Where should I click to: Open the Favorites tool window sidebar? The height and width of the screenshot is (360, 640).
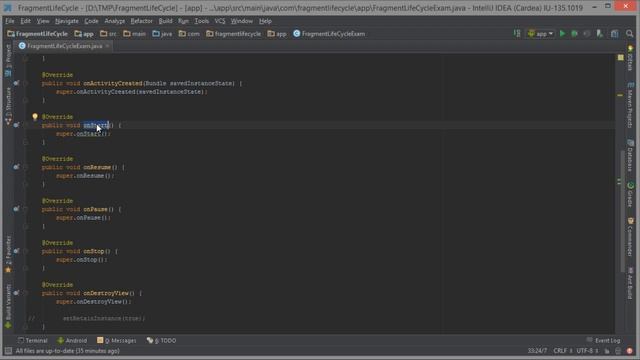point(8,254)
